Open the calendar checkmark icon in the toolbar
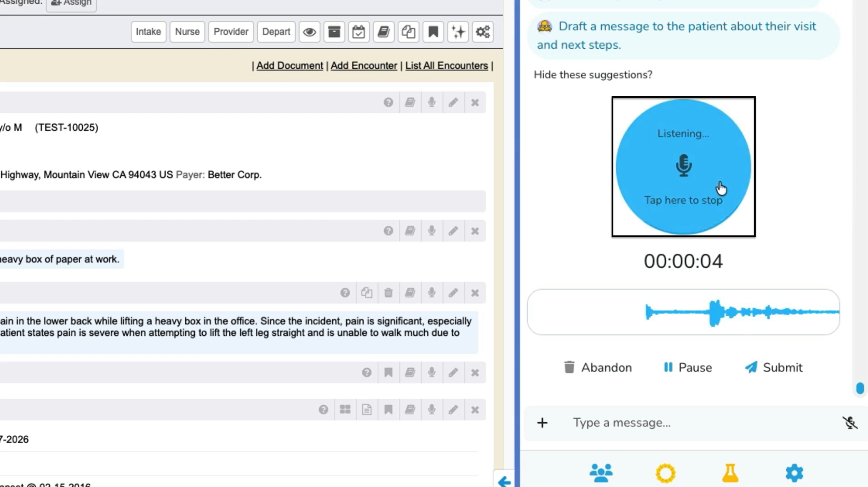The width and height of the screenshot is (868, 487). 359,32
